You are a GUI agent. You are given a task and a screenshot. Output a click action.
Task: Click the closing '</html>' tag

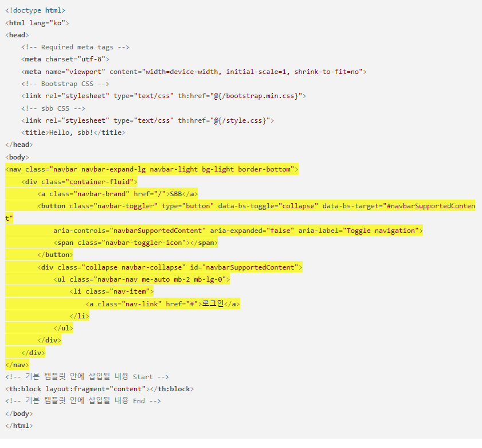[x=19, y=426]
